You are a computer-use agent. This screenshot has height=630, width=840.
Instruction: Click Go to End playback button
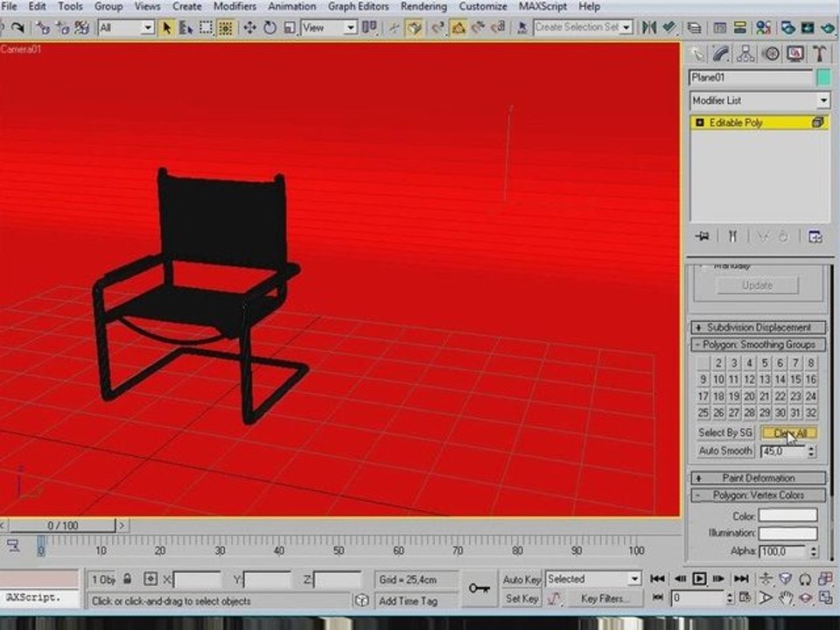(x=741, y=578)
